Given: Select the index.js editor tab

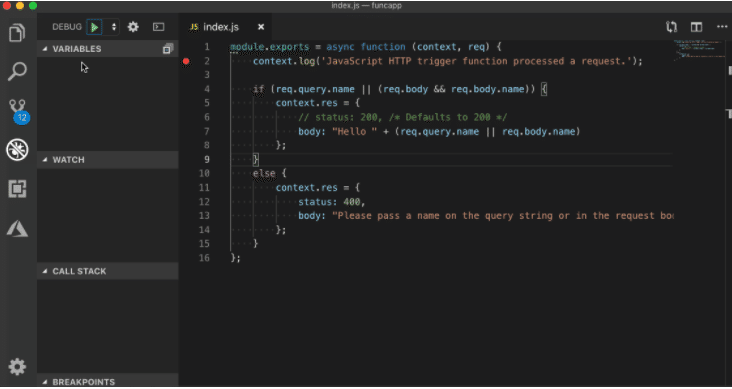Looking at the screenshot, I should (226, 27).
